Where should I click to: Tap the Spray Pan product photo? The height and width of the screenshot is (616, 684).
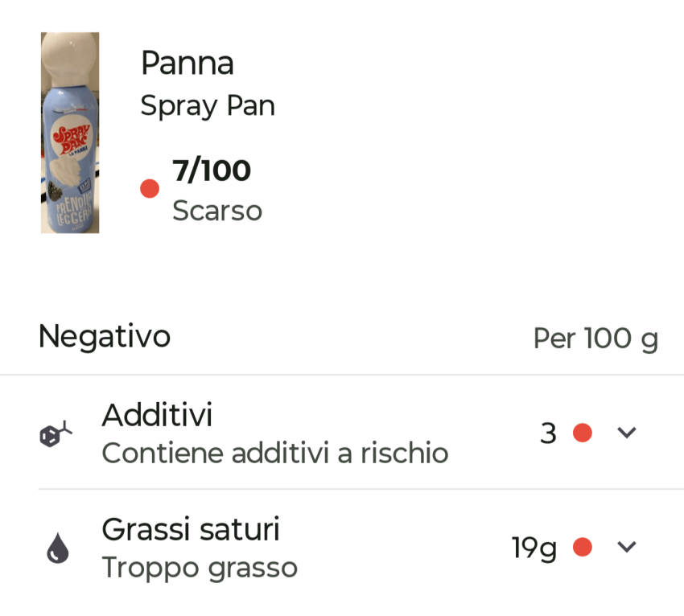click(70, 133)
